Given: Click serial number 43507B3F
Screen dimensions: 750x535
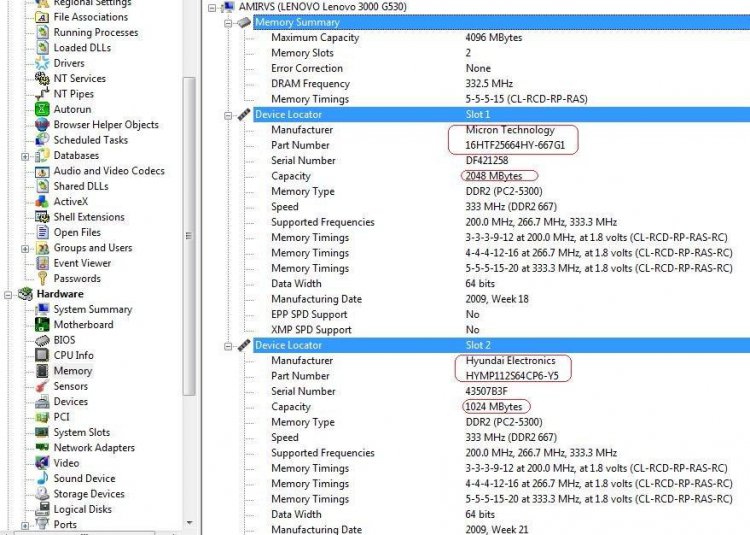Looking at the screenshot, I should [486, 391].
